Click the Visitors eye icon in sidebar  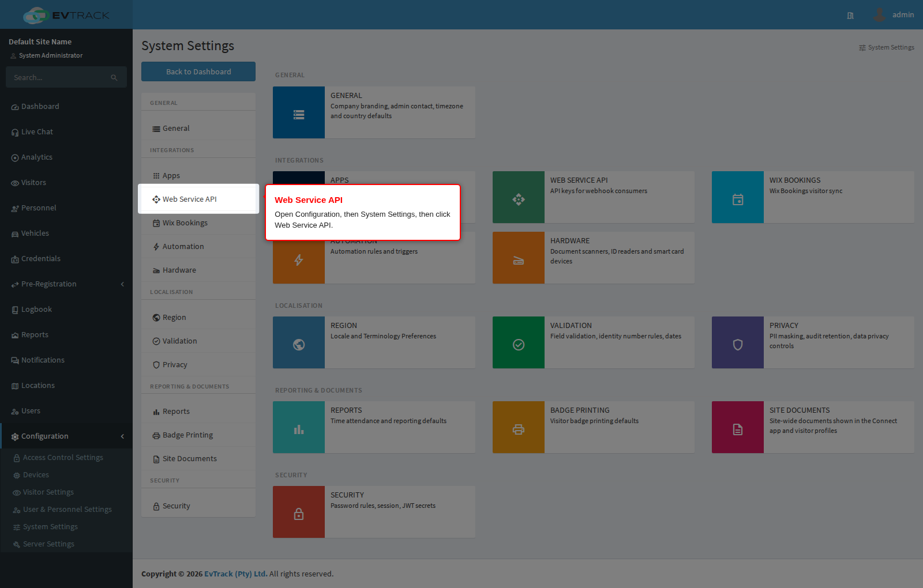(15, 183)
